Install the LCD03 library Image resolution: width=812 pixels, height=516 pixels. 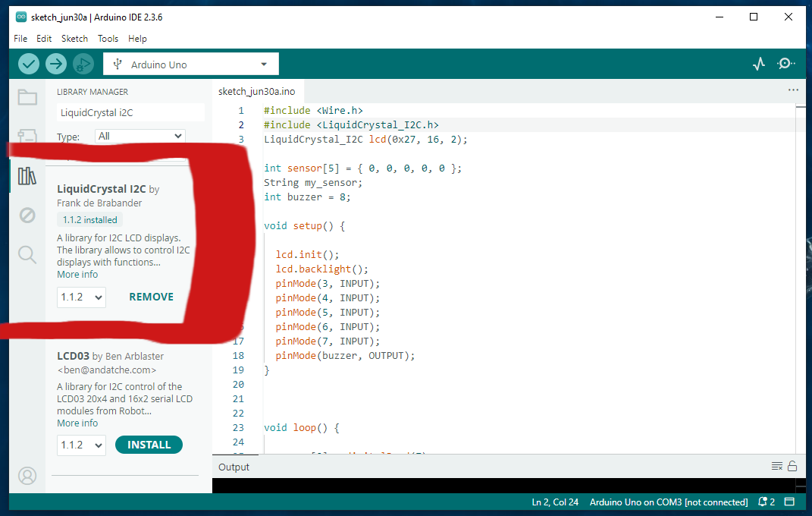pyautogui.click(x=149, y=445)
